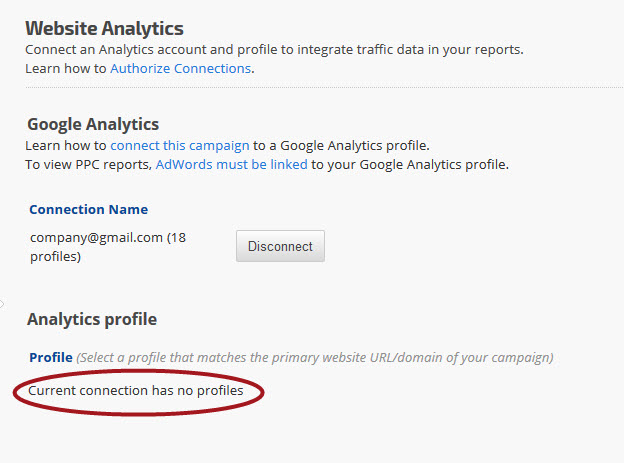Click the 'Connect an Analytics account' description
Screen dimensions: 624x463
[273, 49]
